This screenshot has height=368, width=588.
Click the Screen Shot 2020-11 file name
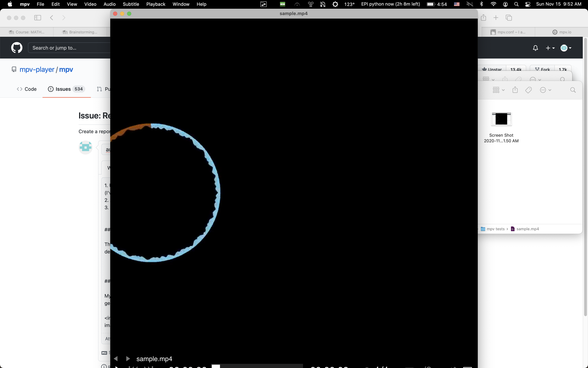click(x=501, y=138)
